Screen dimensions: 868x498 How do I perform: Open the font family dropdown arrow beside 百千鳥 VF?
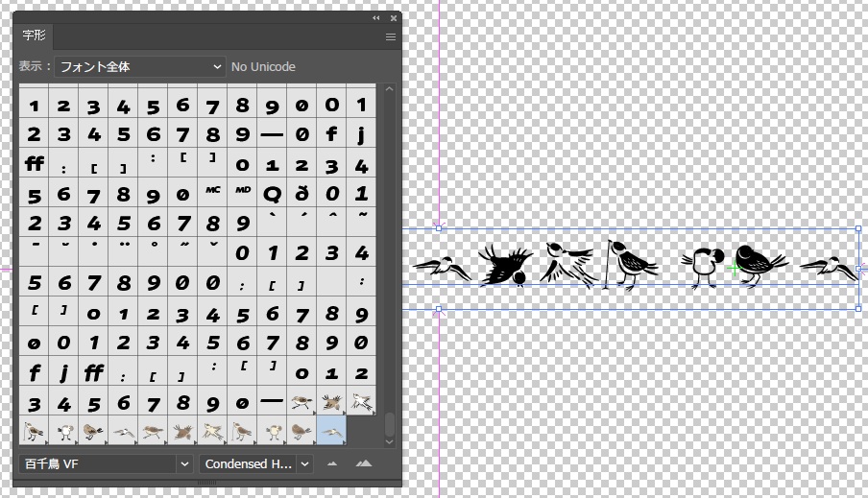(184, 464)
